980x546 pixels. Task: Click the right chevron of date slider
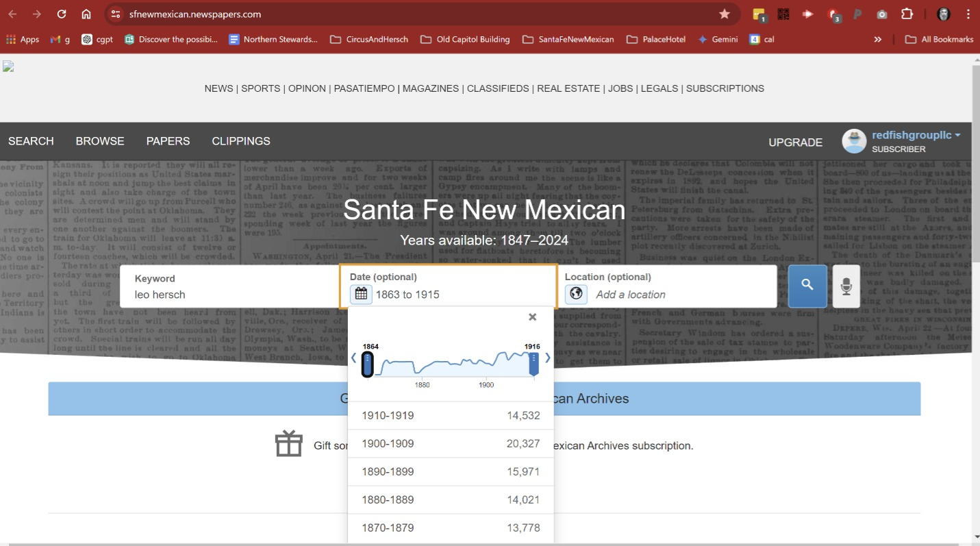547,358
